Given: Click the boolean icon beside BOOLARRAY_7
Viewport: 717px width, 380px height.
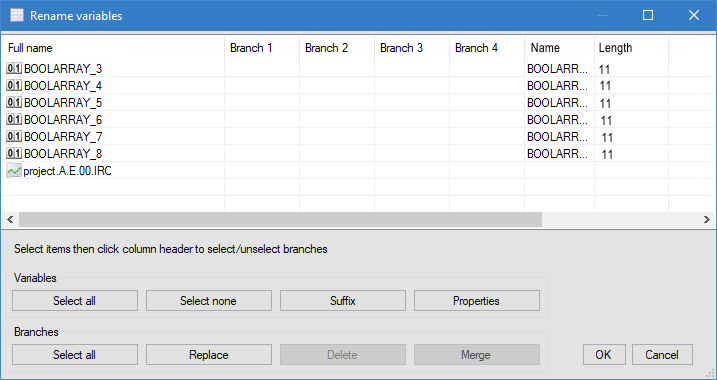Looking at the screenshot, I should click(x=14, y=136).
